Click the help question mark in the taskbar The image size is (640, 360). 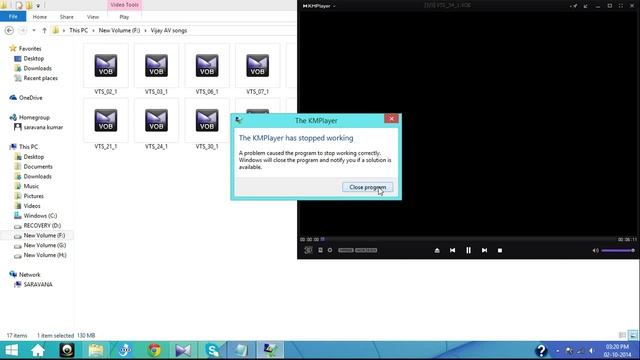click(541, 350)
